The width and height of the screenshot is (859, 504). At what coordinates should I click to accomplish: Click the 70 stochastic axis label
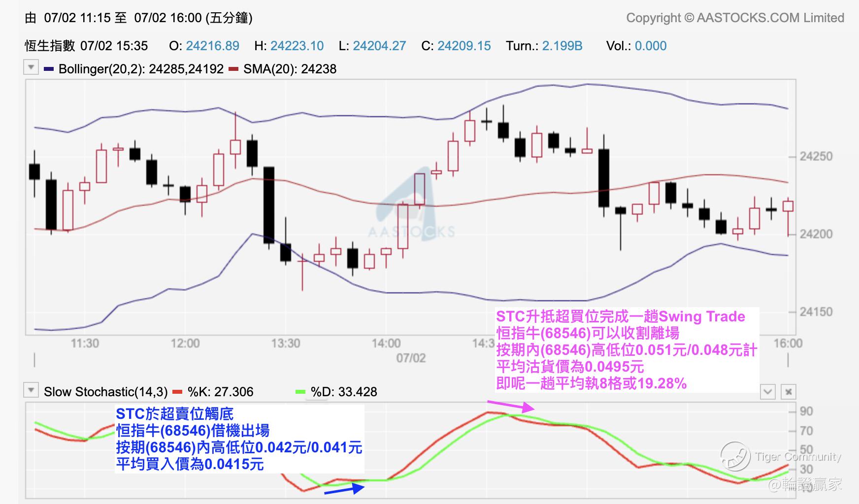click(x=806, y=431)
